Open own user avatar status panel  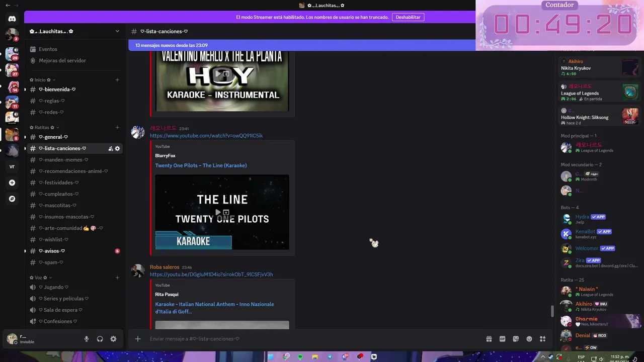tap(12, 339)
